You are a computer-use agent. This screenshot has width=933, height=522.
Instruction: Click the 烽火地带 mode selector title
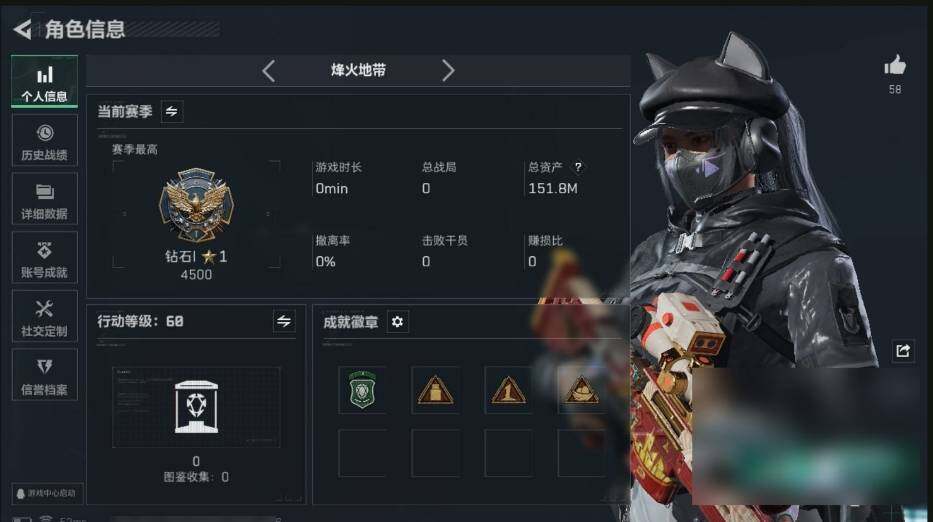point(358,70)
